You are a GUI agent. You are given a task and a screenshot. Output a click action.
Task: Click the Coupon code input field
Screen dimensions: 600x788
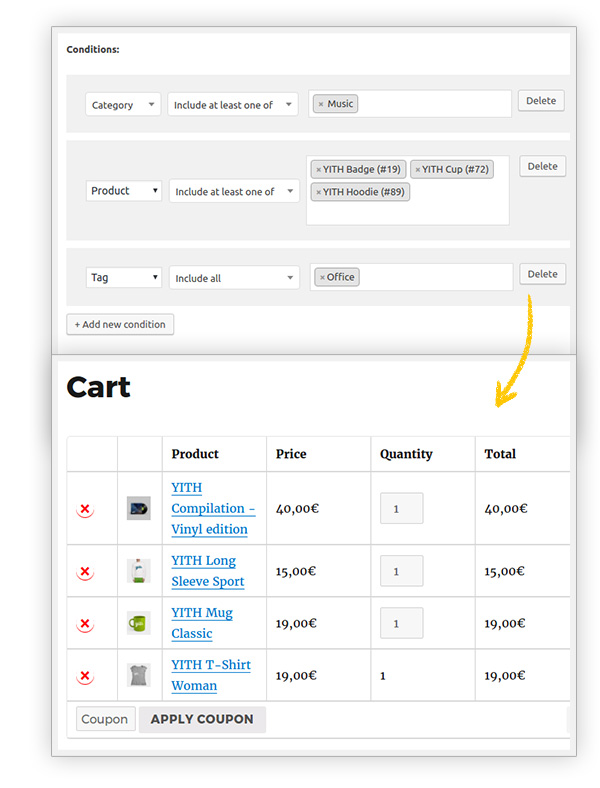click(105, 719)
